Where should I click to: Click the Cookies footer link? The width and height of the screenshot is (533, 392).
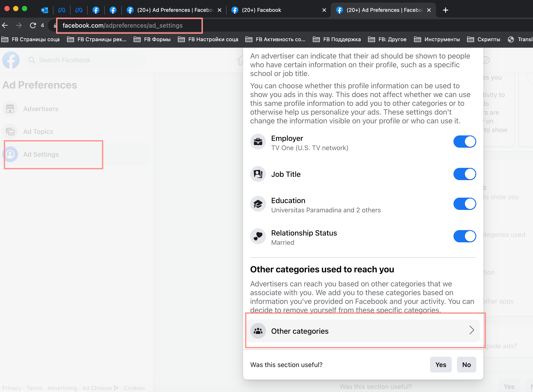134,388
